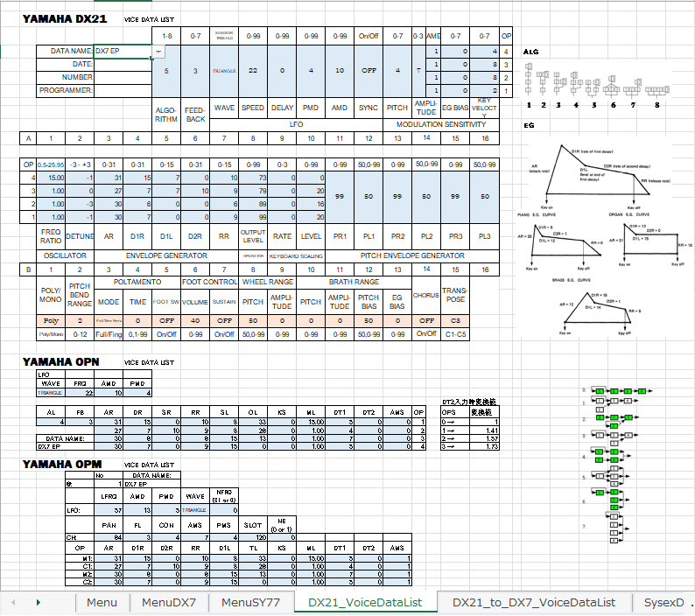Click the CHORUS header cell
Viewport: 695px width, 616px height.
(x=426, y=295)
